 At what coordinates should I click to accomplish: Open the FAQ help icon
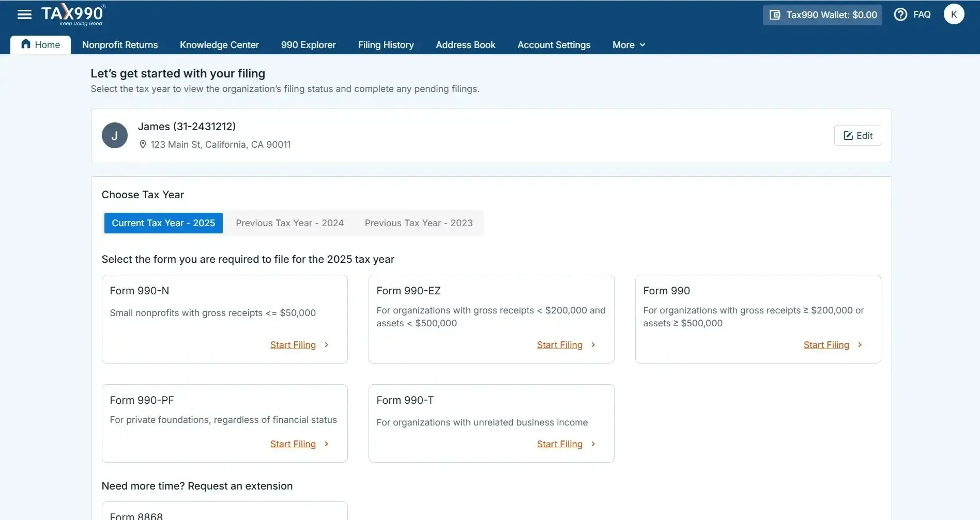(901, 14)
